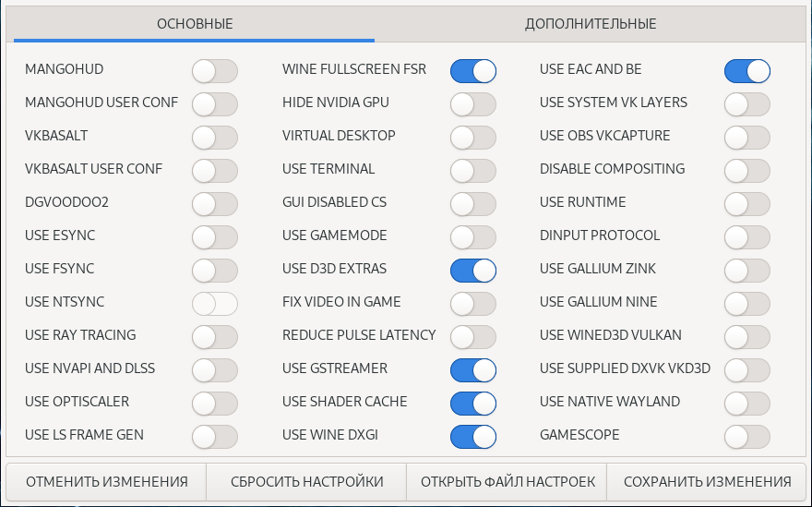Select the ОСНОВНЫЕ tab
The image size is (812, 507).
(x=195, y=24)
